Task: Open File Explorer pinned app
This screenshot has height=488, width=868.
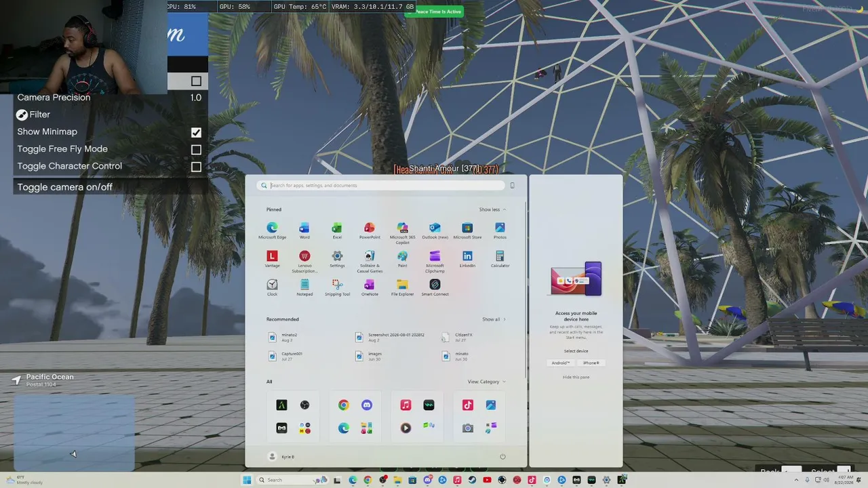Action: point(402,287)
